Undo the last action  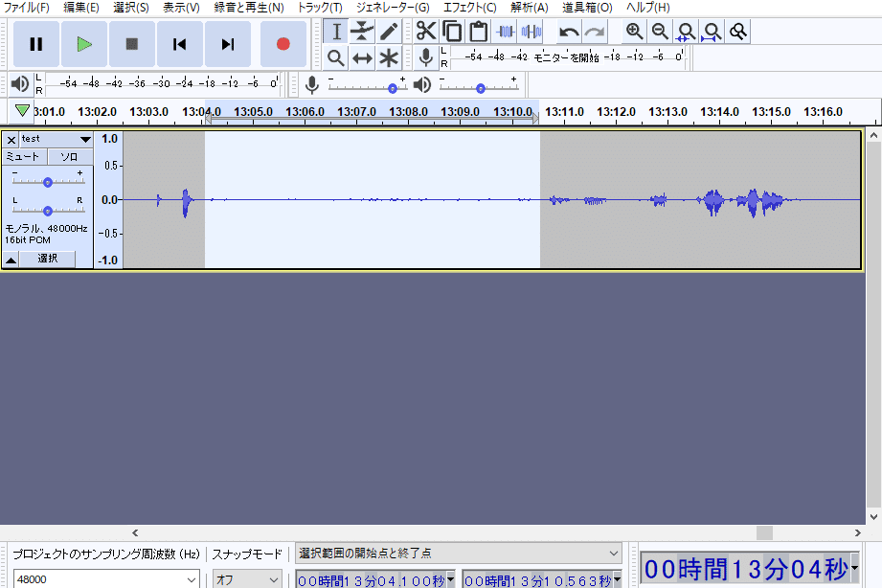click(569, 32)
